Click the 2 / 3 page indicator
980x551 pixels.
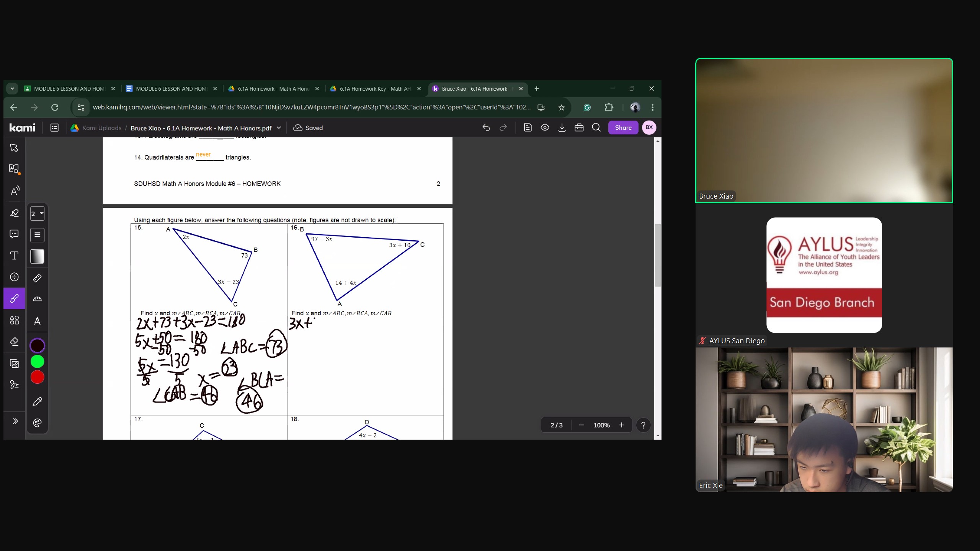557,425
